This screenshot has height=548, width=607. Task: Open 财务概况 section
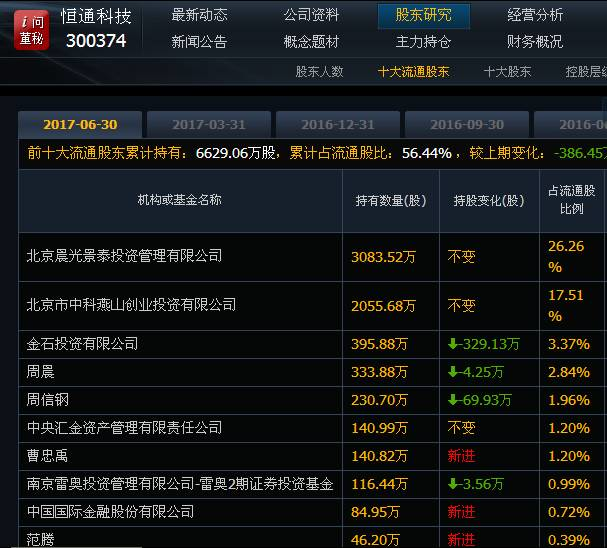[535, 41]
